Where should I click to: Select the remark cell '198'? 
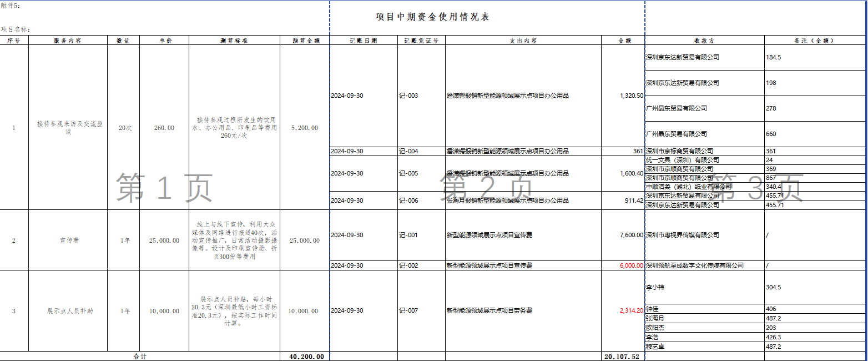tap(814, 83)
